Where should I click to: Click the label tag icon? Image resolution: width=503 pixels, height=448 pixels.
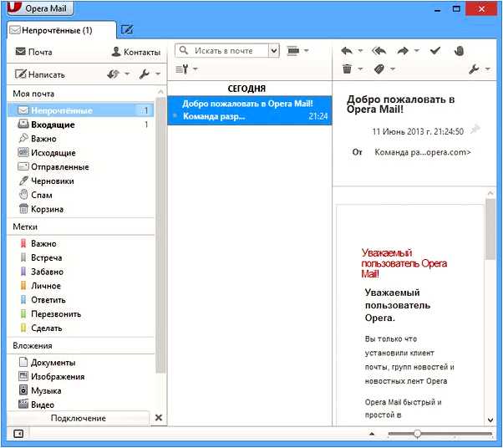[379, 69]
